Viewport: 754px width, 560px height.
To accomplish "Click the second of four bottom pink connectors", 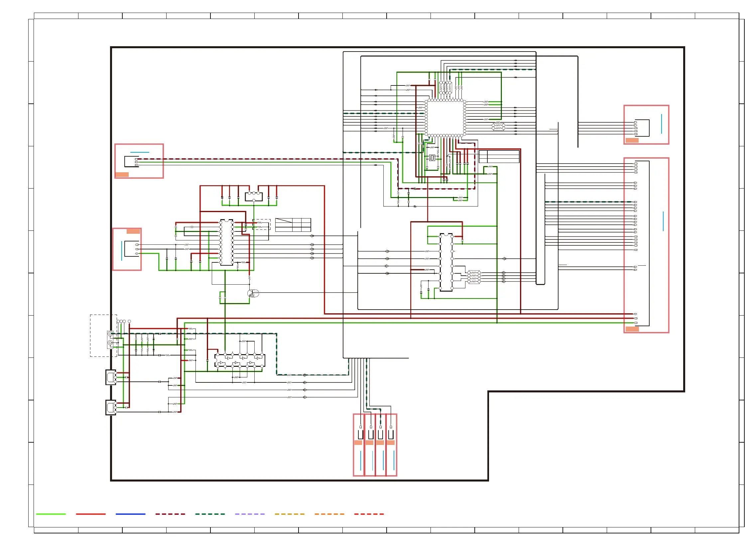I will (370, 445).
